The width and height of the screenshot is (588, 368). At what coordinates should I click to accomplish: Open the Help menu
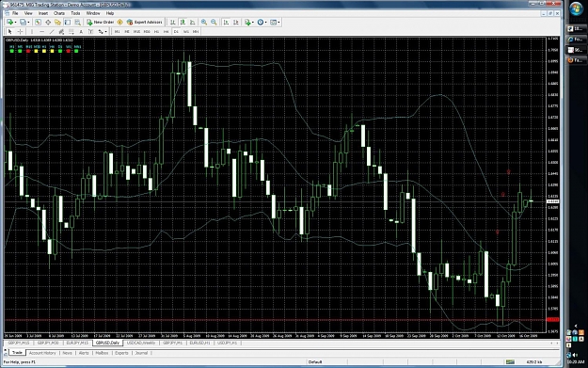tap(110, 13)
